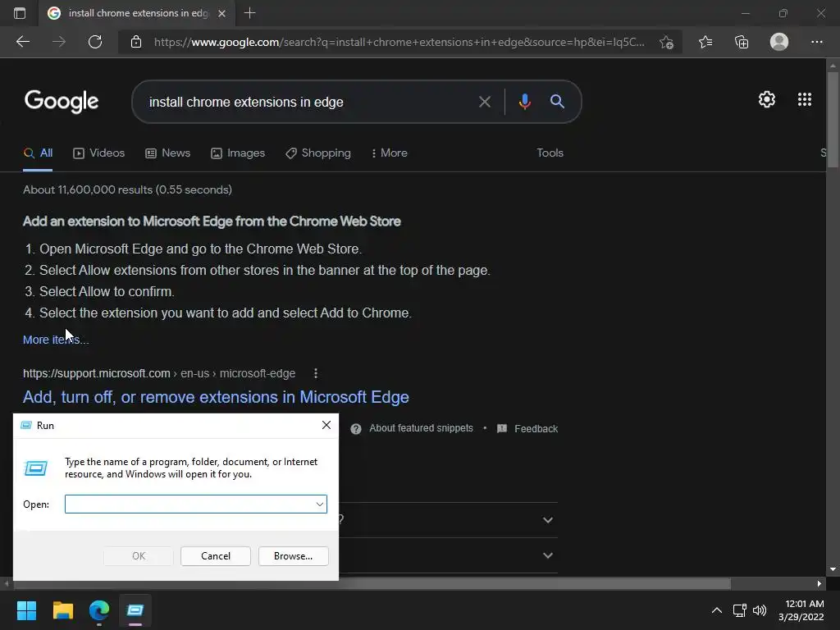The height and width of the screenshot is (630, 840).
Task: Open result options three-dot menu
Action: [316, 373]
